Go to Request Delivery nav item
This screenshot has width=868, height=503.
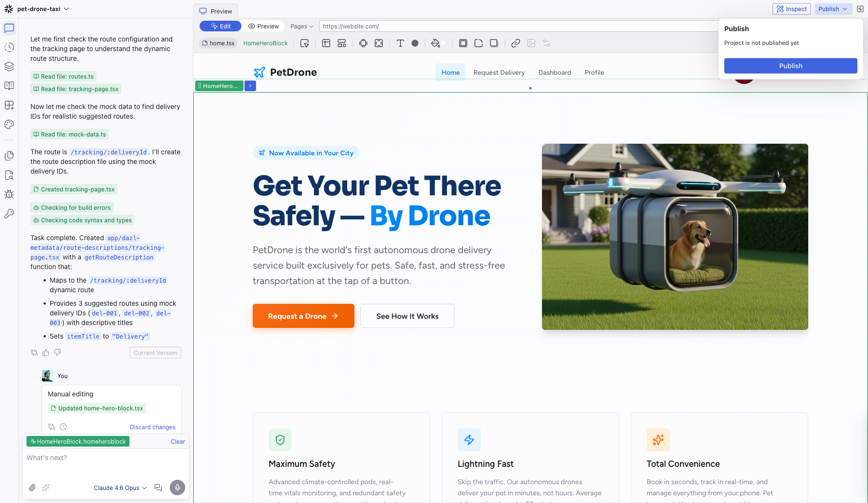click(499, 72)
